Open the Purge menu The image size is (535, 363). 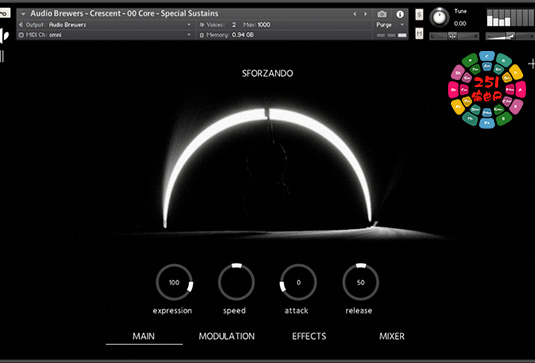(390, 25)
